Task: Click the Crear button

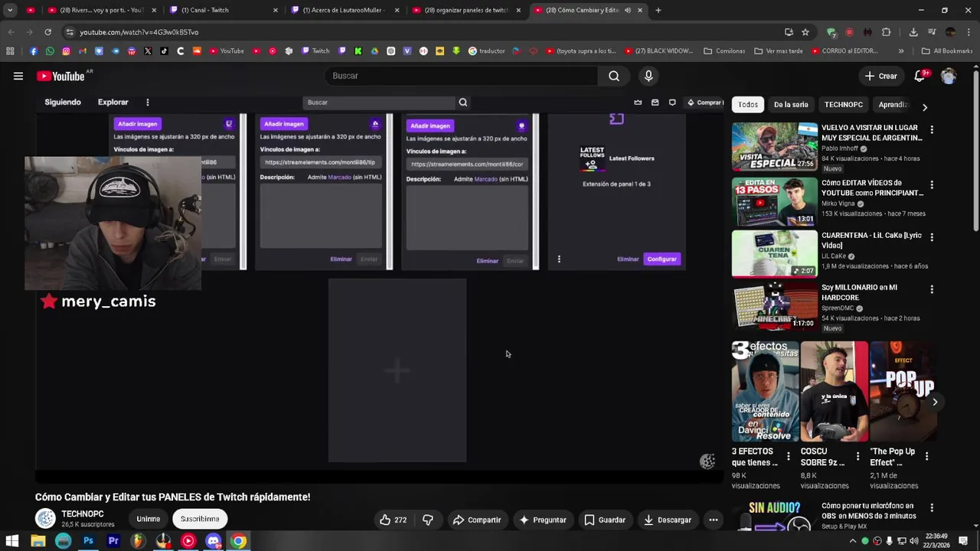Action: [880, 76]
